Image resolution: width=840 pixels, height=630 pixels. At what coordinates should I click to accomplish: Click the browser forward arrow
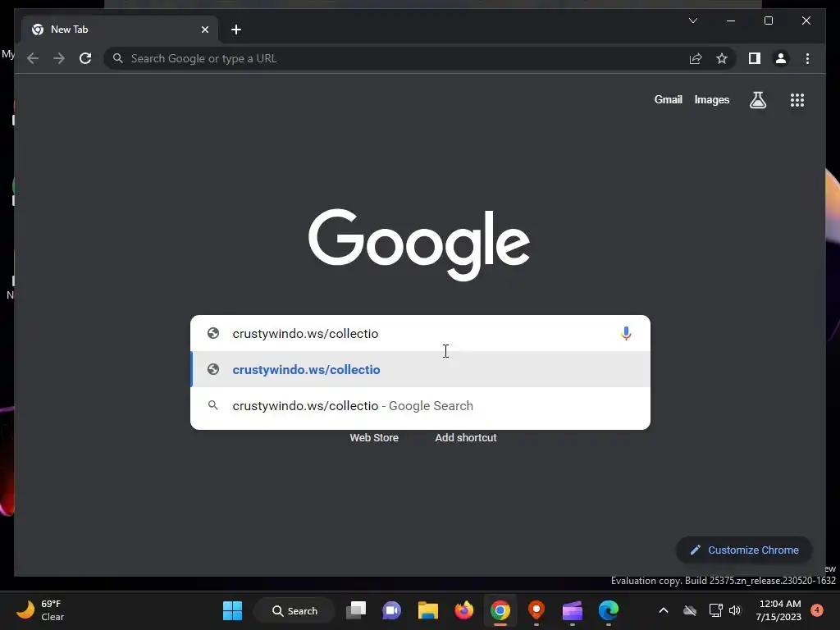(x=59, y=58)
